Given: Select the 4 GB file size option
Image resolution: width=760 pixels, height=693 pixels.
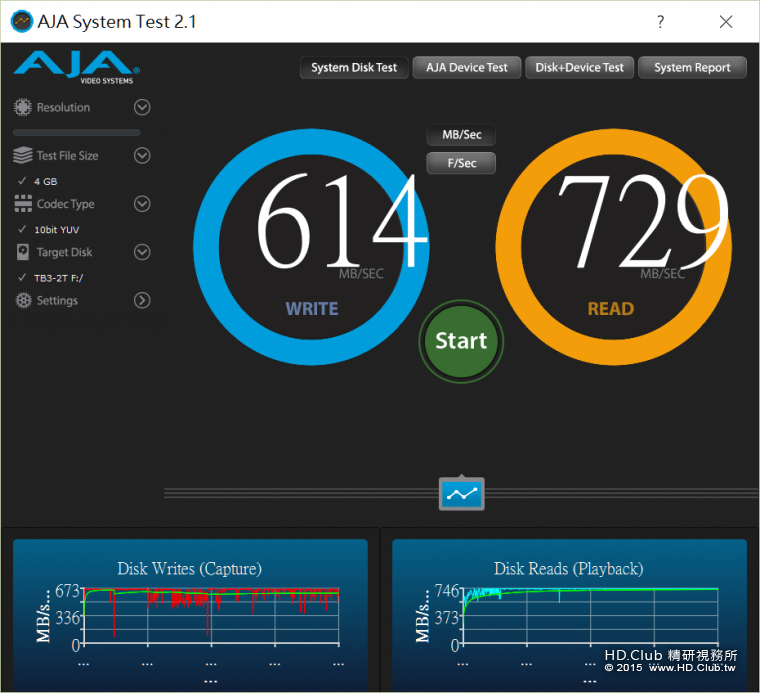Looking at the screenshot, I should click(45, 181).
